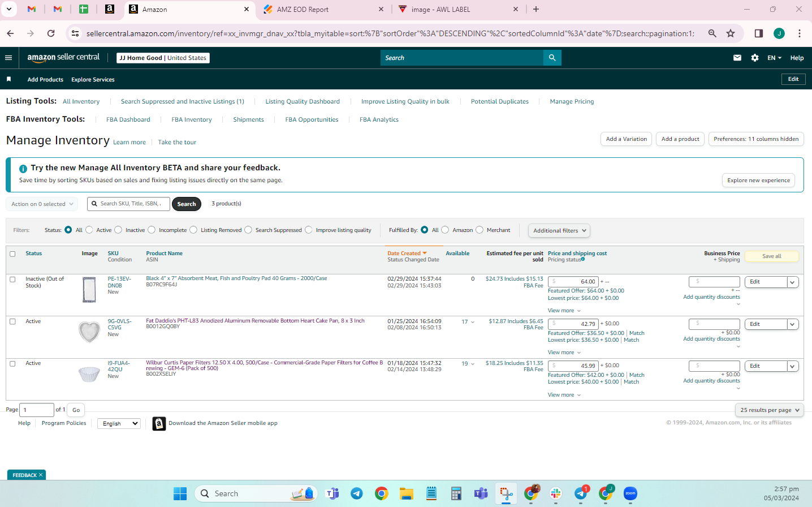Check the select-all checkbox in the table header
This screenshot has width=812, height=507.
click(x=12, y=254)
